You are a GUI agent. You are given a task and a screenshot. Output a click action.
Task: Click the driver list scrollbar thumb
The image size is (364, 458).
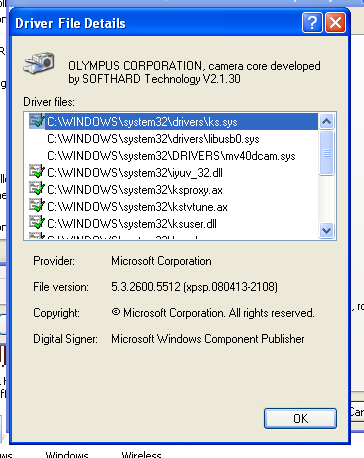[x=326, y=153]
